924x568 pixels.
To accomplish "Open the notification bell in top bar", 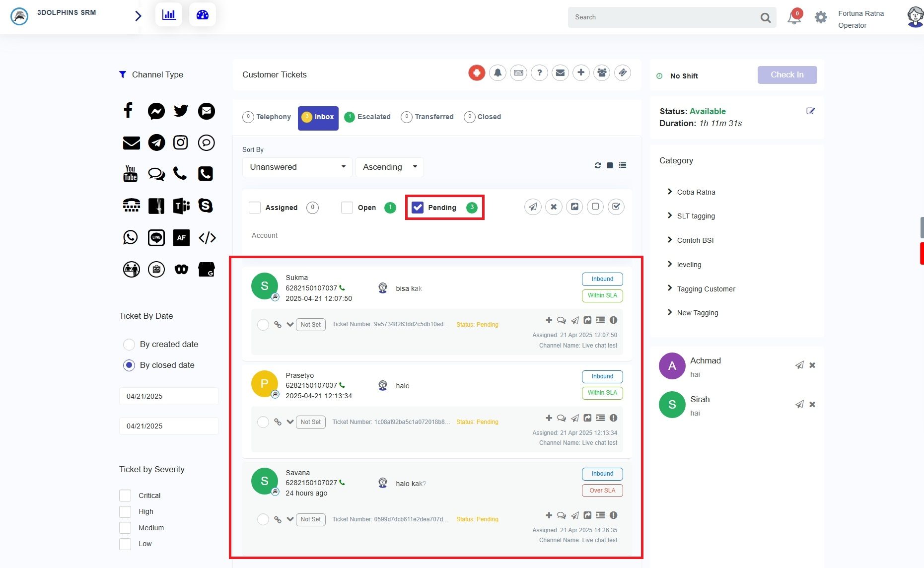I will [x=794, y=17].
